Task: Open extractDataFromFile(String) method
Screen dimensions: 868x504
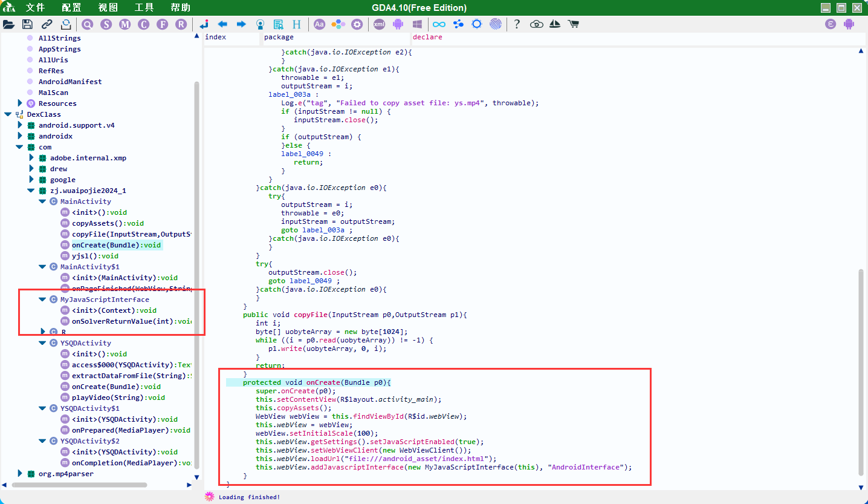Action: click(132, 376)
